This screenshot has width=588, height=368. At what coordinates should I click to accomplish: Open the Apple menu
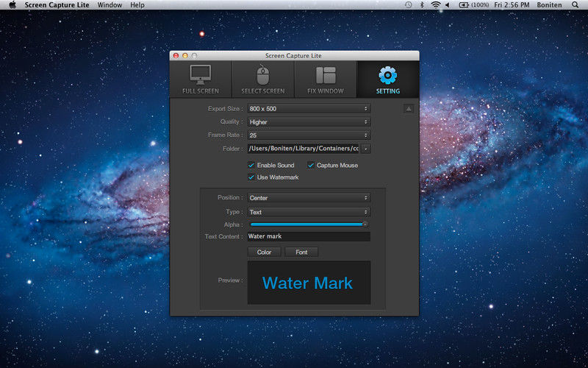(12, 5)
